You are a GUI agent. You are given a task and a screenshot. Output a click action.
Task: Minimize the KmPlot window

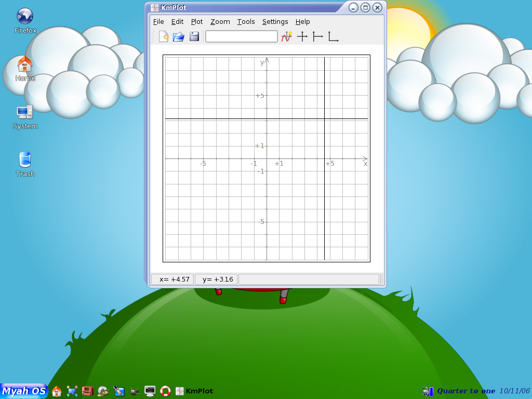353,7
